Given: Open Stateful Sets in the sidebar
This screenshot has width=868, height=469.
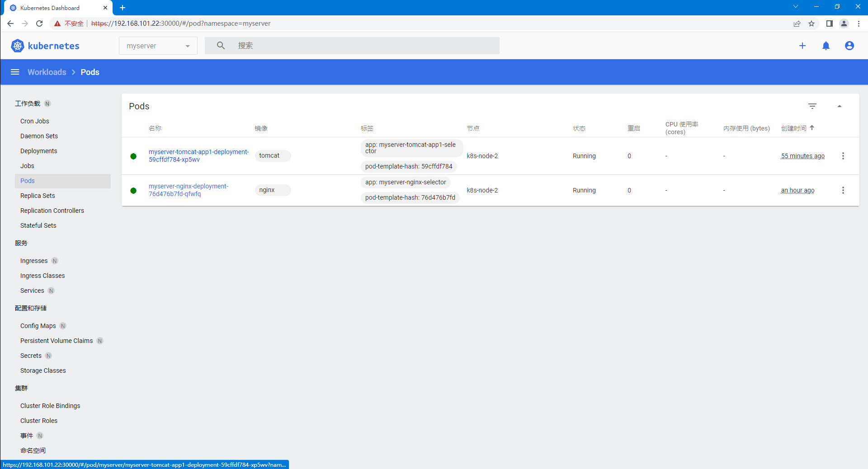Looking at the screenshot, I should click(38, 225).
